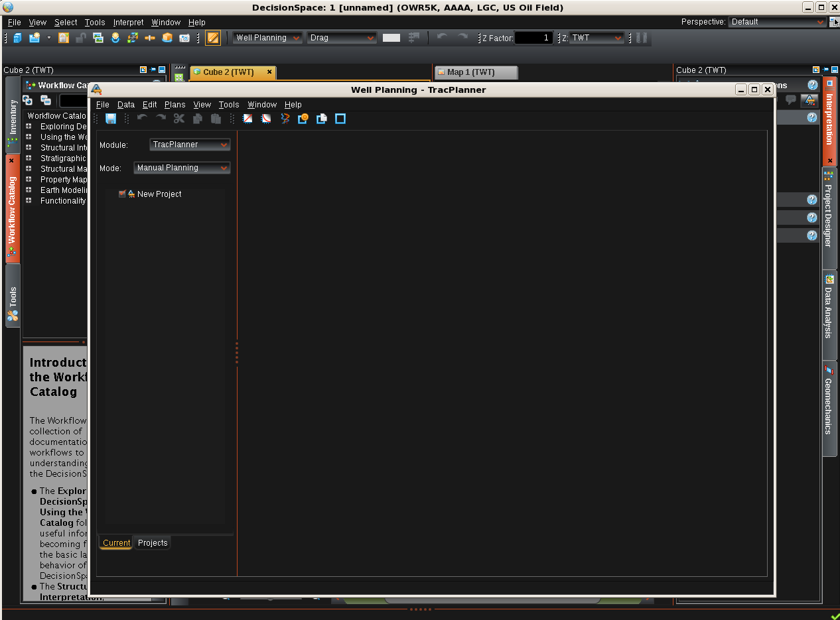The image size is (840, 620).
Task: Open the Tools side tab on left
Action: tap(13, 296)
